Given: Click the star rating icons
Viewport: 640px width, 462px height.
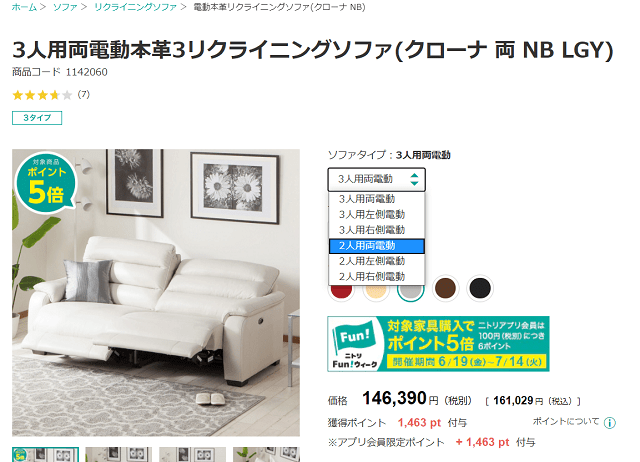Looking at the screenshot, I should (x=42, y=96).
